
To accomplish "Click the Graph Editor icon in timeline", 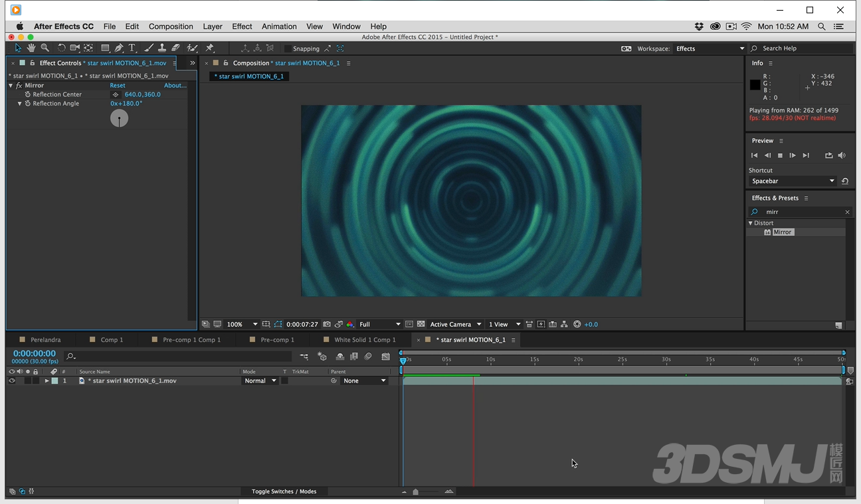I will pos(385,357).
